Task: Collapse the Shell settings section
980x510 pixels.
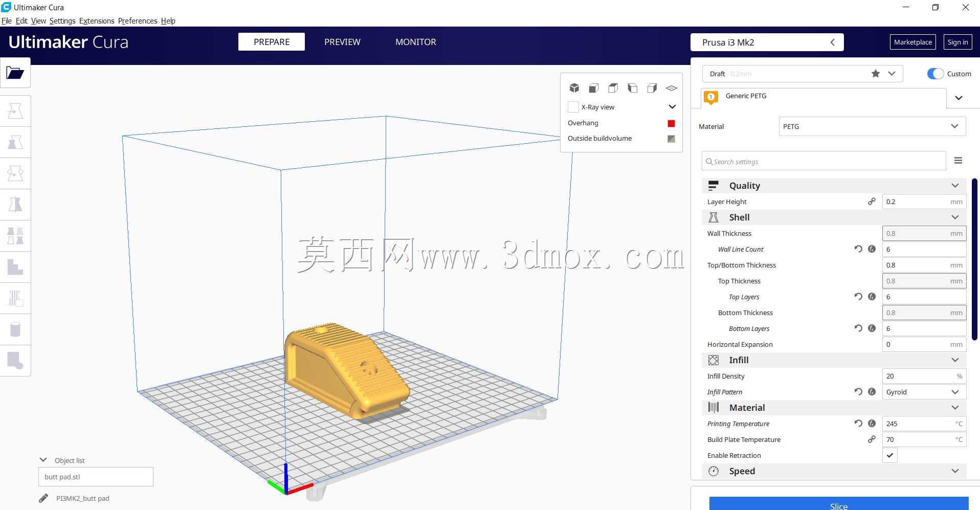Action: pyautogui.click(x=834, y=217)
